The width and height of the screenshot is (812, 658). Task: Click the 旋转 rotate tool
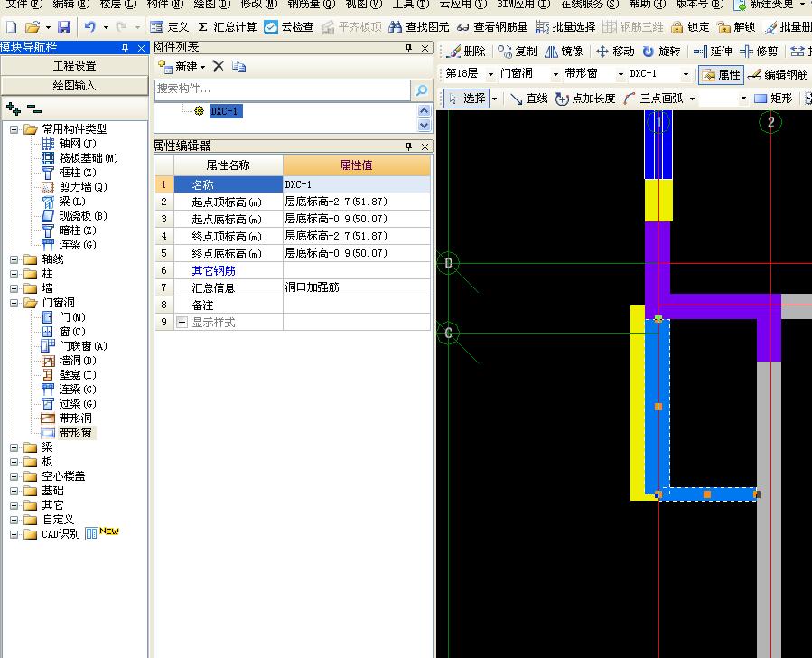pos(661,52)
